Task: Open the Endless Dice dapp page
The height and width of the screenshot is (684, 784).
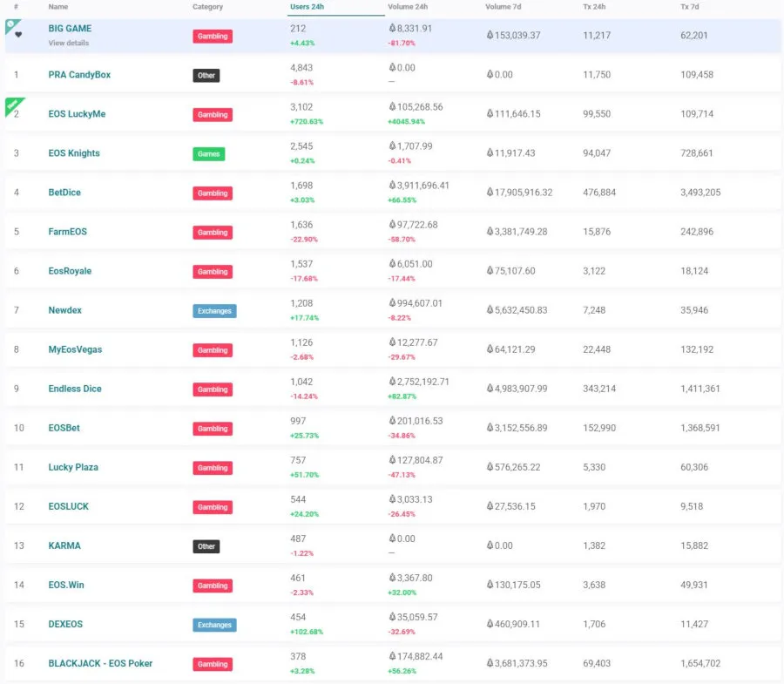Action: (x=75, y=389)
